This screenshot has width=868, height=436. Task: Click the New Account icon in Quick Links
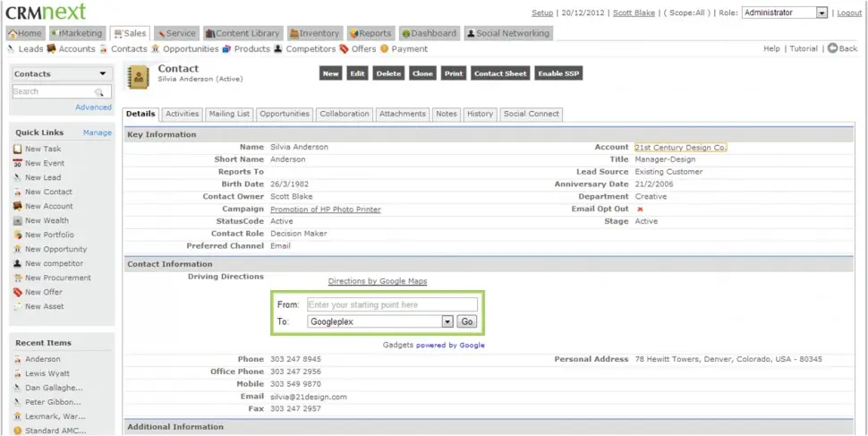pos(17,206)
